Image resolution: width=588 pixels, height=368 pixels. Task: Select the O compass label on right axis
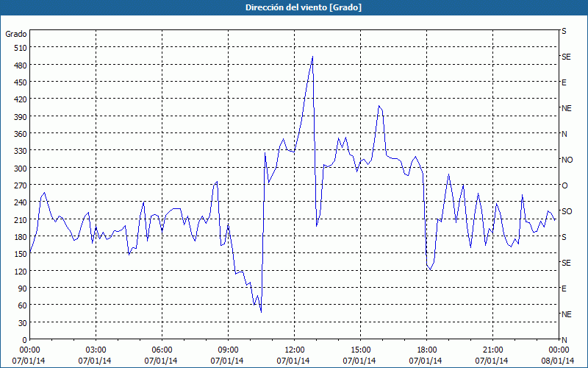564,185
